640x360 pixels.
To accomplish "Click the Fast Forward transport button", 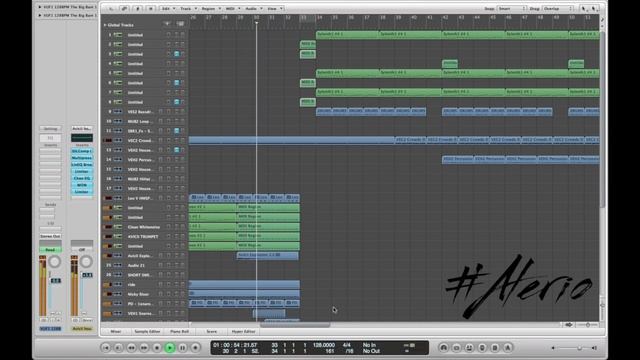I will [144, 348].
